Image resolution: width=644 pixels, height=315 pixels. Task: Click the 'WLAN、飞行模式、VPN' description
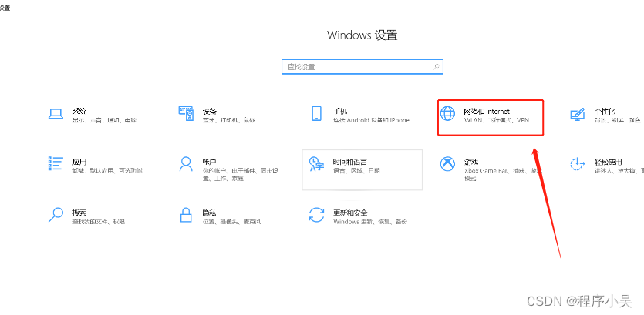(x=497, y=120)
